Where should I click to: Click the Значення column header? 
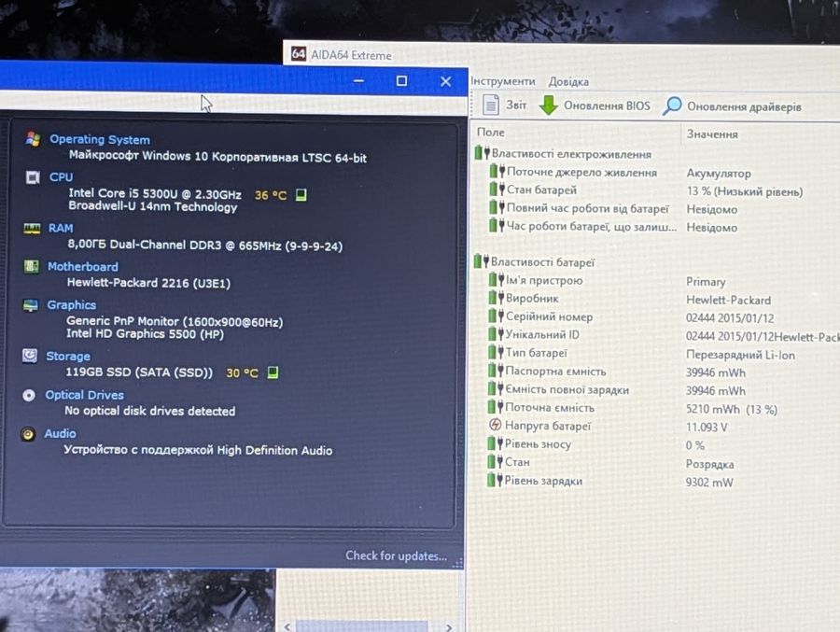(712, 134)
